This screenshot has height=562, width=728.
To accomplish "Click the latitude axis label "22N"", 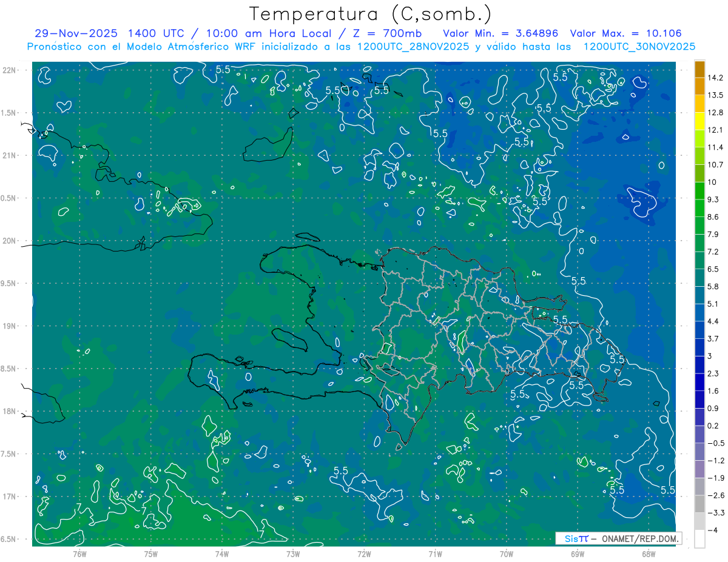I will point(9,70).
